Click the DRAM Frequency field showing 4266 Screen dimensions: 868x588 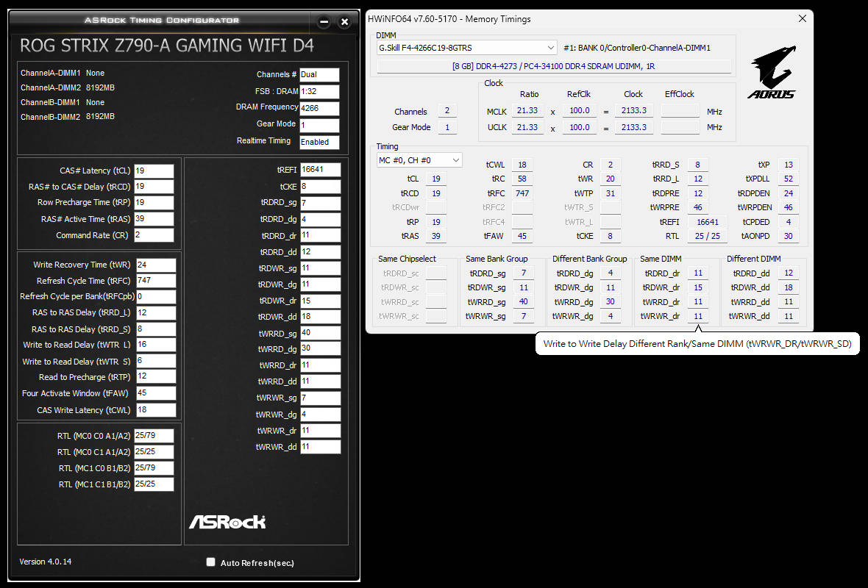coord(319,109)
